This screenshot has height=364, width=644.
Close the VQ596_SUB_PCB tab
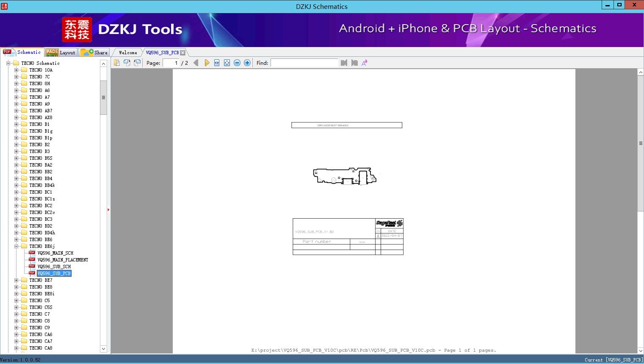182,53
